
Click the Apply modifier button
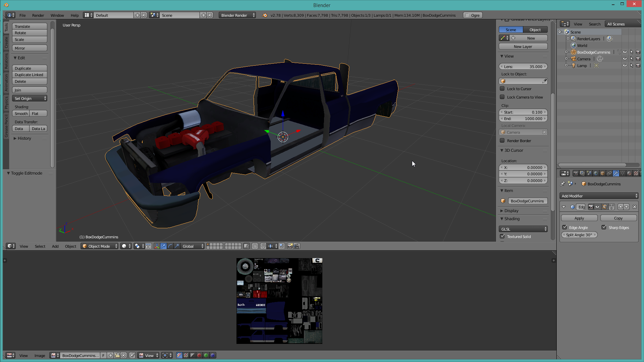579,218
